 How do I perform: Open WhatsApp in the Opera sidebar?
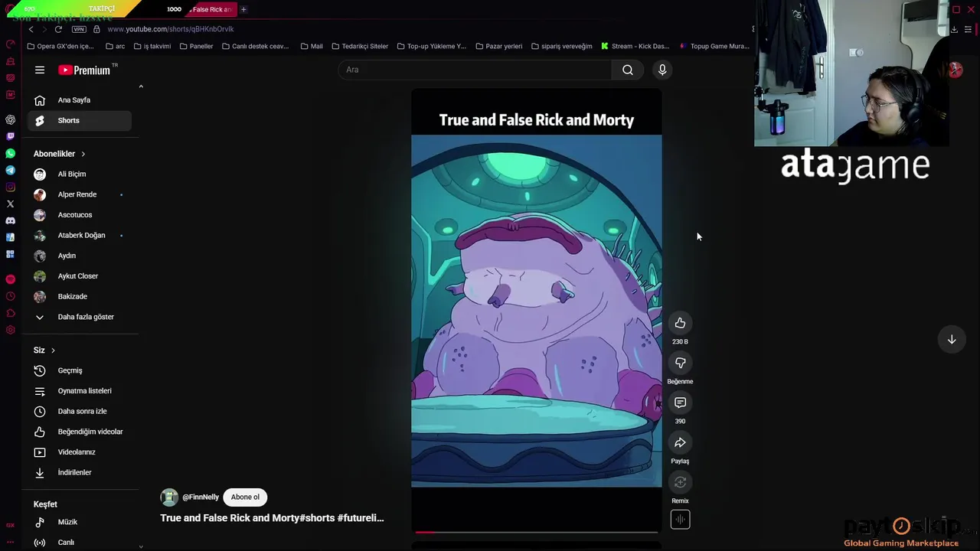10,153
